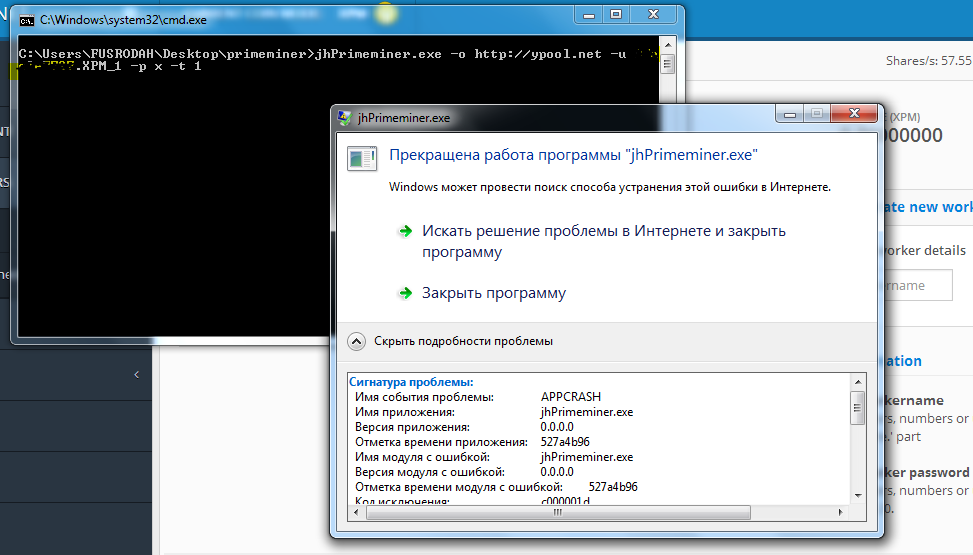Click green arrow next to 'Закрыть программу'
973x555 pixels.
[x=405, y=293]
